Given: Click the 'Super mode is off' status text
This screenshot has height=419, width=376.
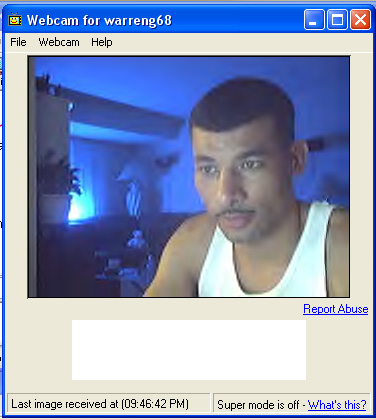Looking at the screenshot, I should [258, 405].
